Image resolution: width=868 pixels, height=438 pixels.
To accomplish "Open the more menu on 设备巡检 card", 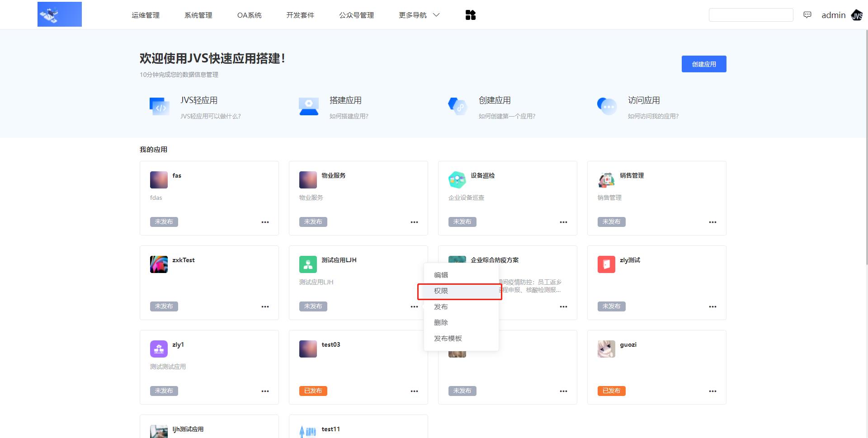I will (x=564, y=222).
